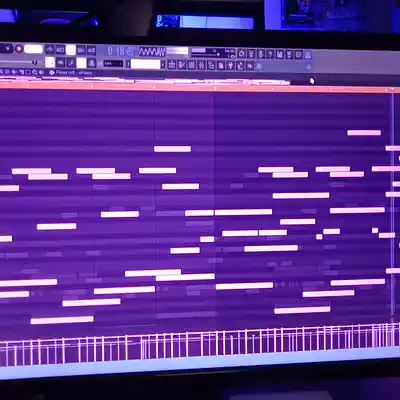The image size is (400, 400).
Task: Click the 0:18 song time display
Action: click(x=120, y=51)
